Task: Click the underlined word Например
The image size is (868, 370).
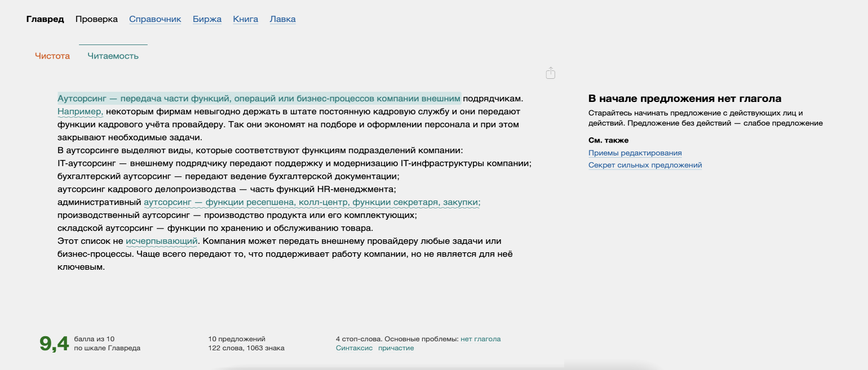Action: pyautogui.click(x=80, y=112)
